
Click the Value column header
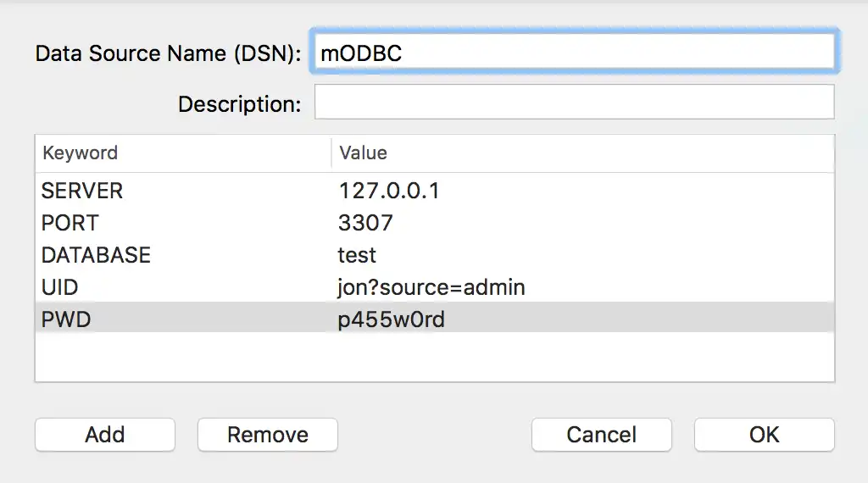(364, 153)
